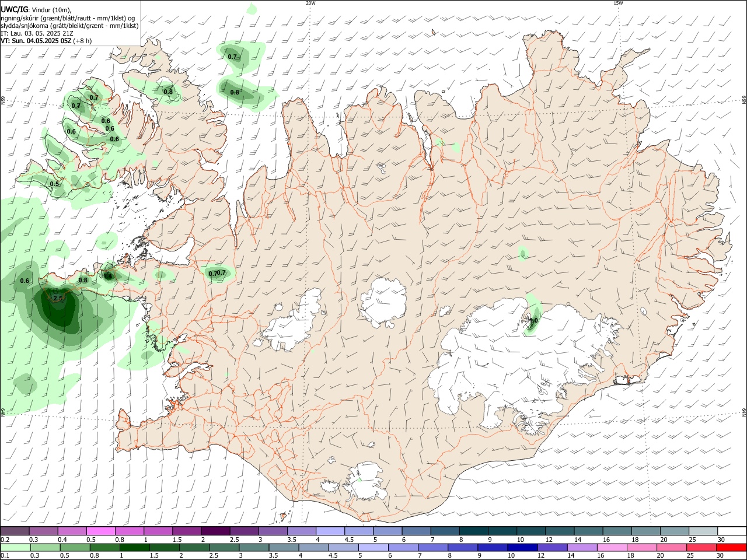Click the 20–25 pink rain legend swatch

tap(671, 547)
